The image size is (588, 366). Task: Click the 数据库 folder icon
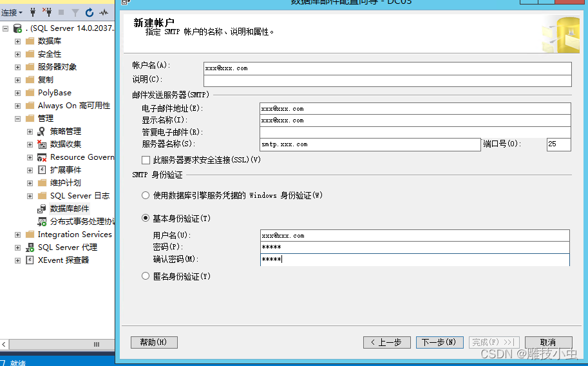pyautogui.click(x=30, y=41)
